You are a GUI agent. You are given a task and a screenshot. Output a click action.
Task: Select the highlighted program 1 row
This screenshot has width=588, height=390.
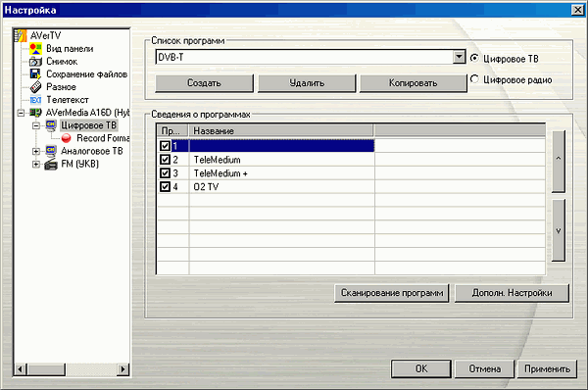273,145
